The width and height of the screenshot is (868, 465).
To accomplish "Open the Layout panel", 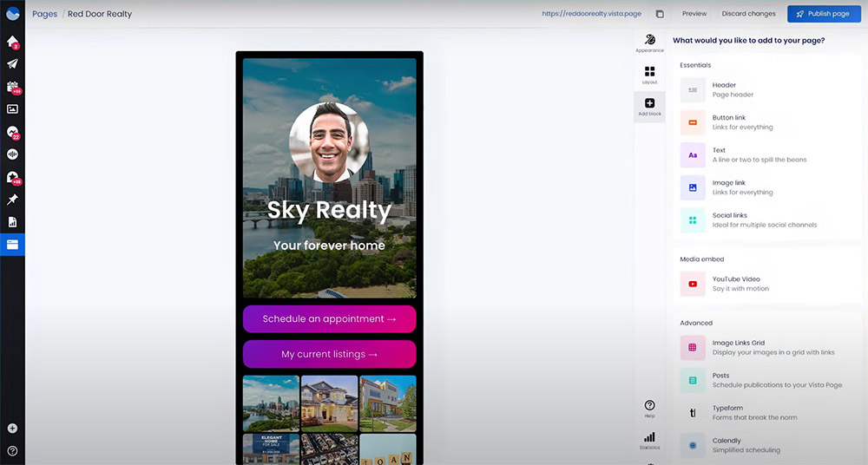I will [650, 75].
